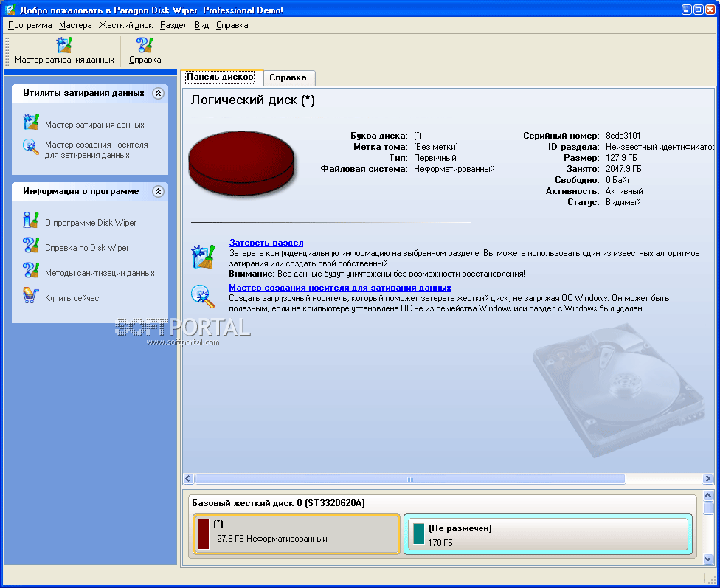Viewport: 720px width, 588px height.
Task: Click the Свободно value 0 Байт
Action: click(617, 180)
